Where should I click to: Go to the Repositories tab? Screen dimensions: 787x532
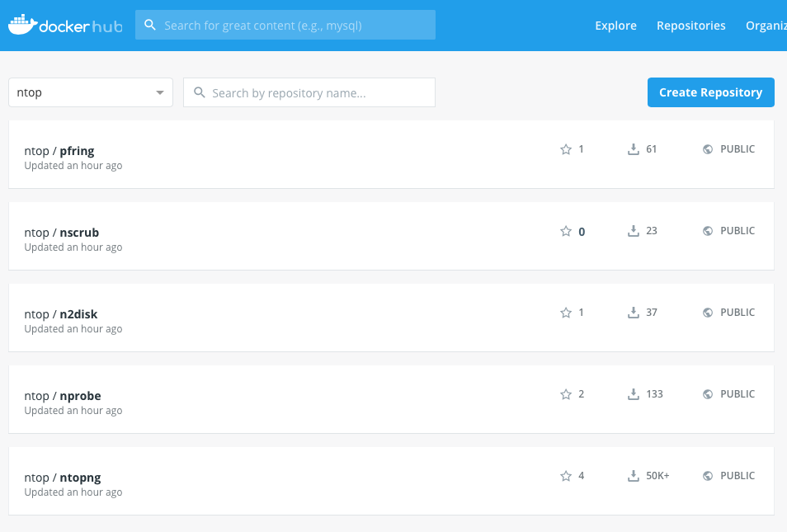[690, 26]
